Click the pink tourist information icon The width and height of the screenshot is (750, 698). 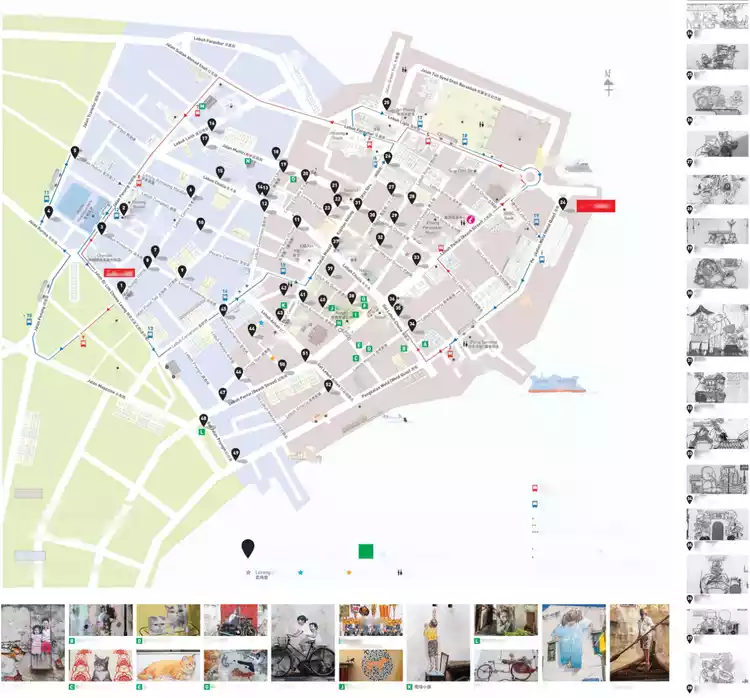pos(469,219)
